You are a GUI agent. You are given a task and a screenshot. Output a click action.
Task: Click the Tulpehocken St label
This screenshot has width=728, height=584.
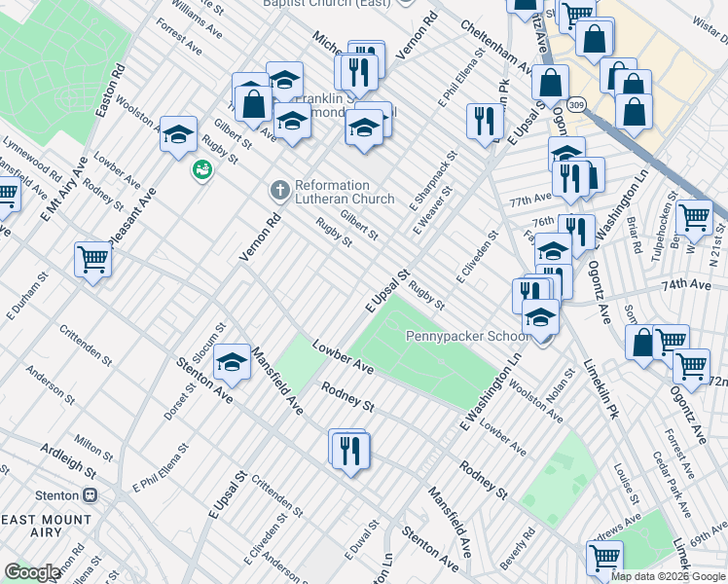[x=665, y=226]
